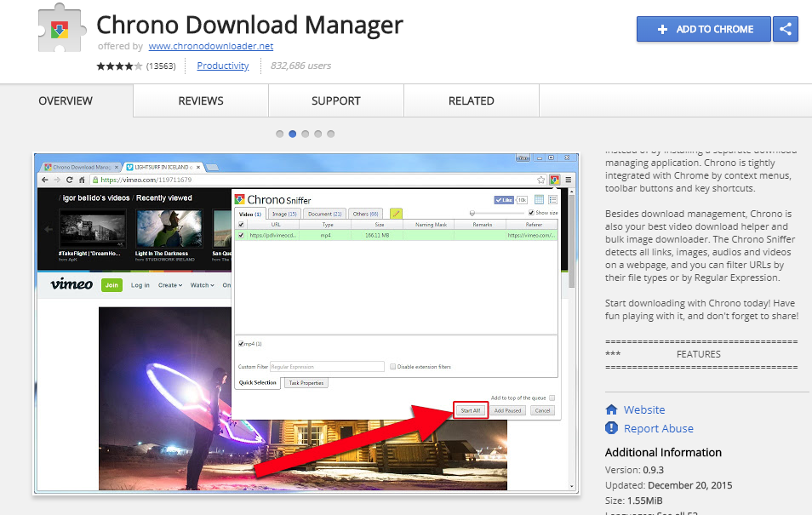Image resolution: width=812 pixels, height=515 pixels.
Task: Open the OVERVIEW tab
Action: (x=66, y=101)
